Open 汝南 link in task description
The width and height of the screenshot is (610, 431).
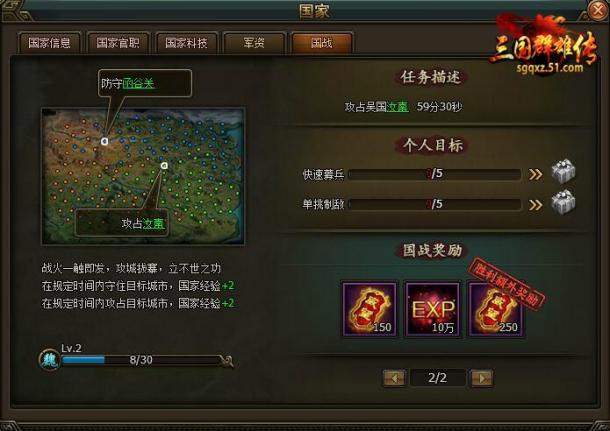pos(397,107)
